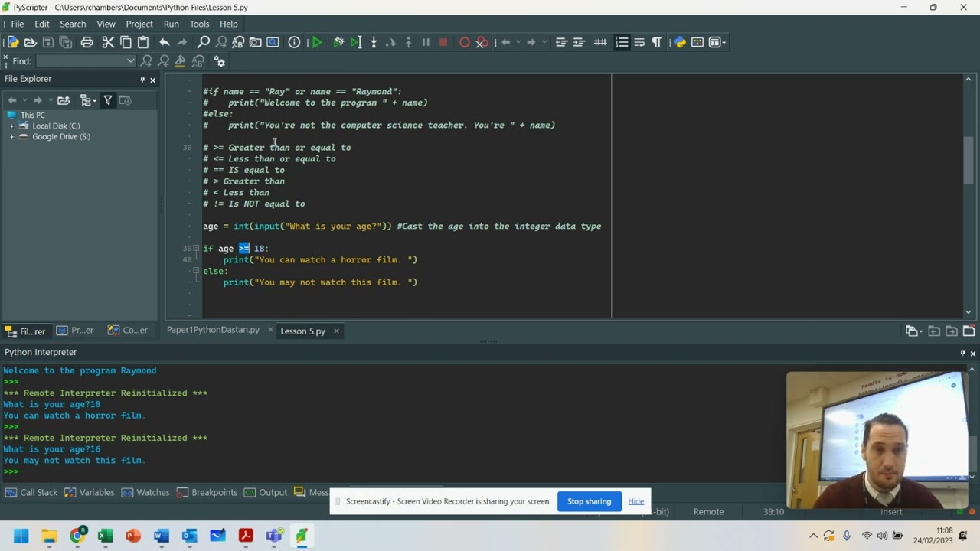Image resolution: width=980 pixels, height=551 pixels.
Task: Click the Project Explorer side tab
Action: [75, 331]
